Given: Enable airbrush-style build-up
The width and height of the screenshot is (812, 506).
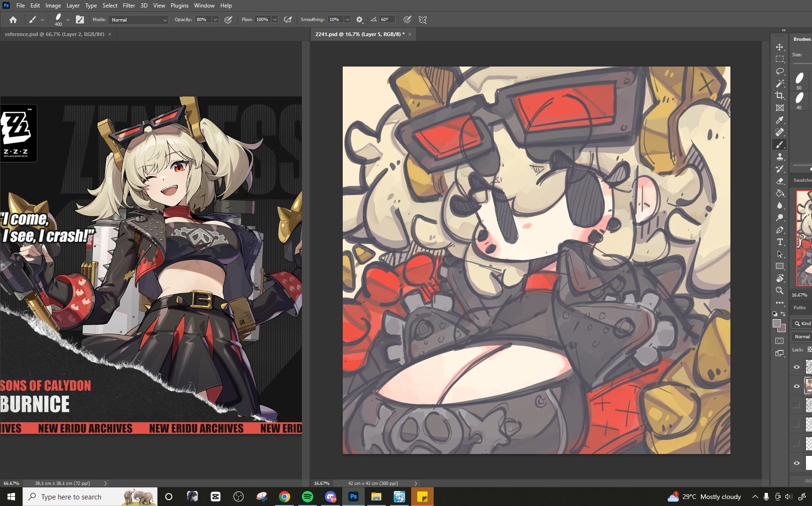Looking at the screenshot, I should pyautogui.click(x=288, y=20).
